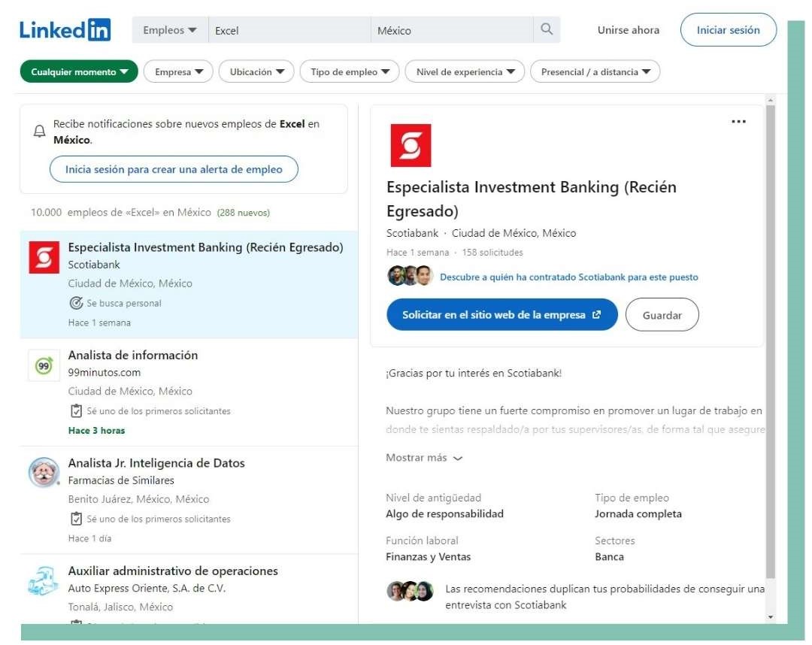The width and height of the screenshot is (812, 645).
Task: Expand the Cualquier momento filter
Action: (79, 71)
